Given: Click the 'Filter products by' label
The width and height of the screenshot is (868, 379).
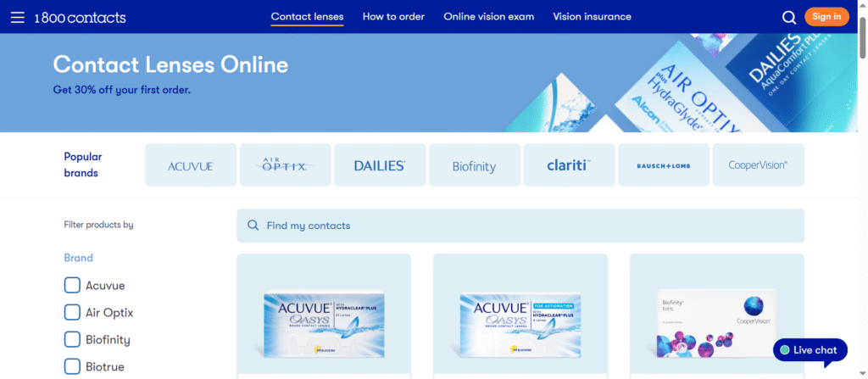Looking at the screenshot, I should pyautogui.click(x=98, y=225).
